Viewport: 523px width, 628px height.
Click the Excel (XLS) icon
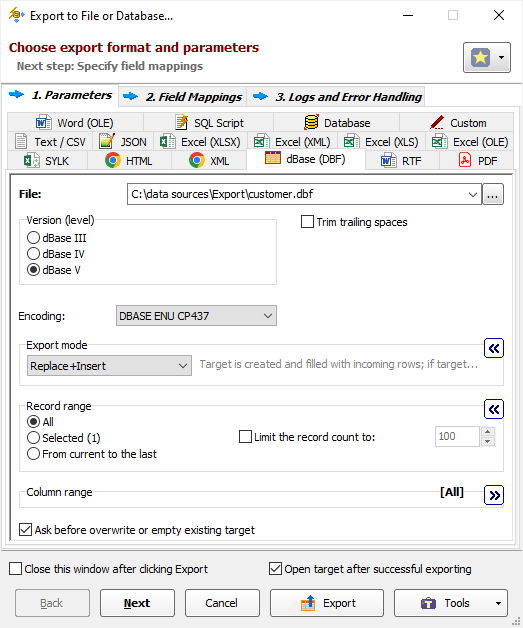(x=351, y=141)
